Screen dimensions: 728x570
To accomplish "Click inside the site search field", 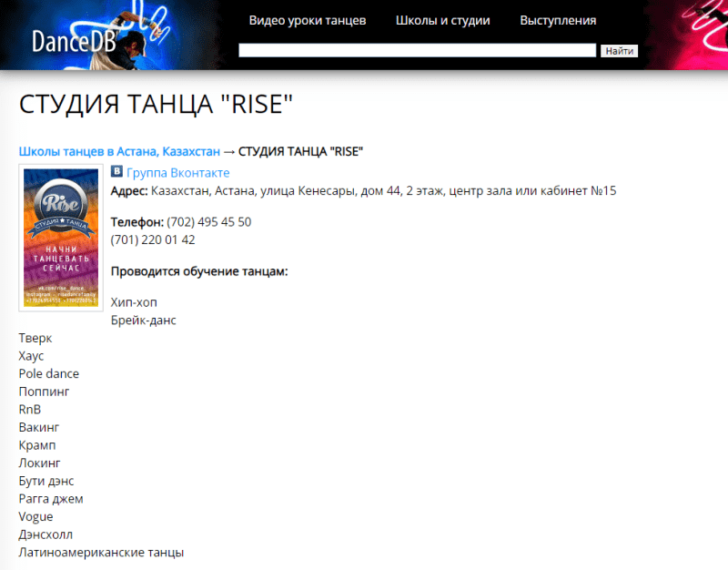I will click(417, 50).
